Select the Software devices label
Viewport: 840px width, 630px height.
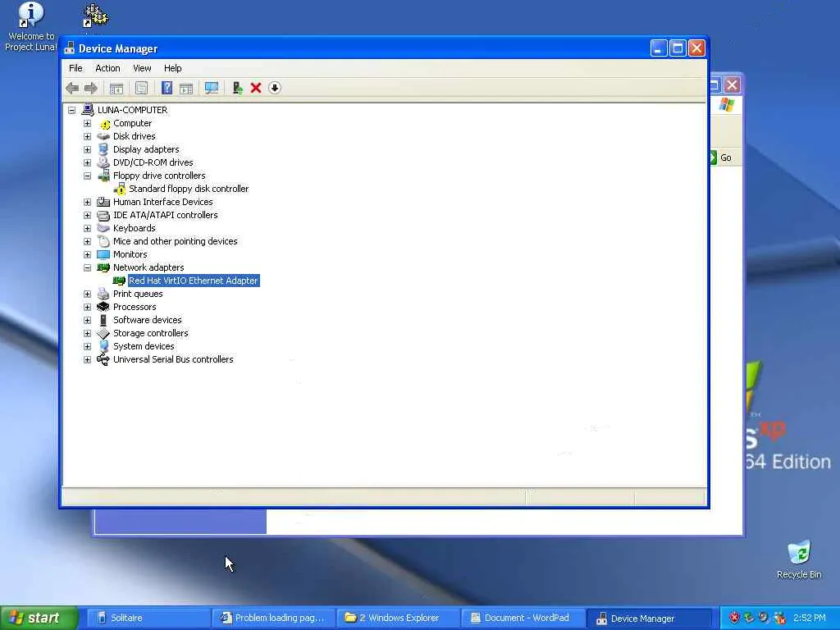coord(148,320)
